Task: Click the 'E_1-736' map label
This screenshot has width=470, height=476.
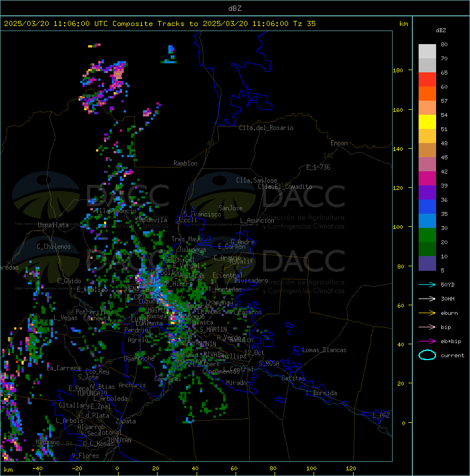Action: 318,167
